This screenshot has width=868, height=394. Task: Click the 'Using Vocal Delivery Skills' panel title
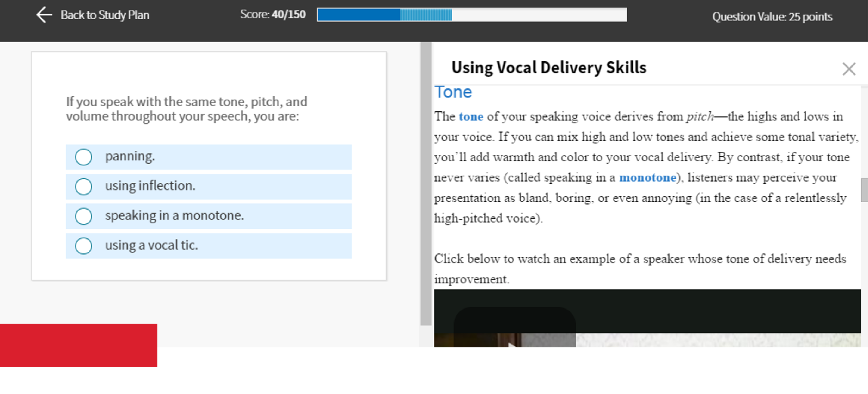549,68
